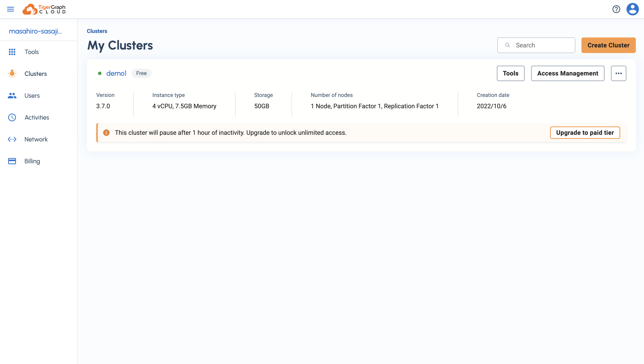644x364 pixels.
Task: Go to Activities in the sidebar
Action: 37,117
